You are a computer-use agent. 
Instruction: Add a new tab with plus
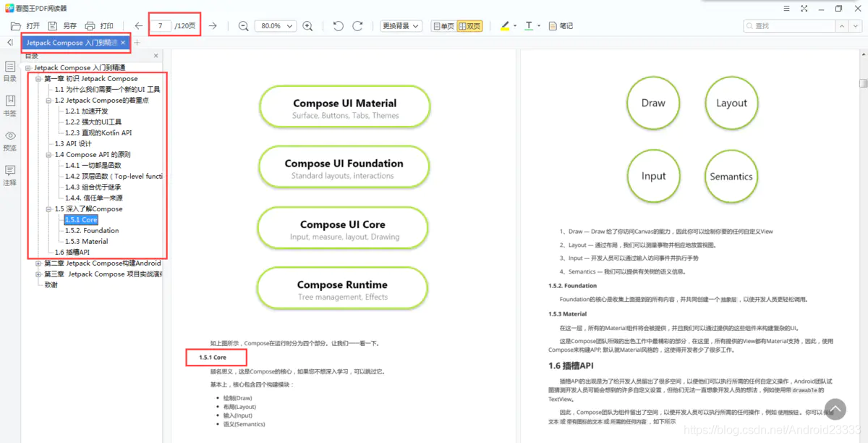pyautogui.click(x=137, y=43)
